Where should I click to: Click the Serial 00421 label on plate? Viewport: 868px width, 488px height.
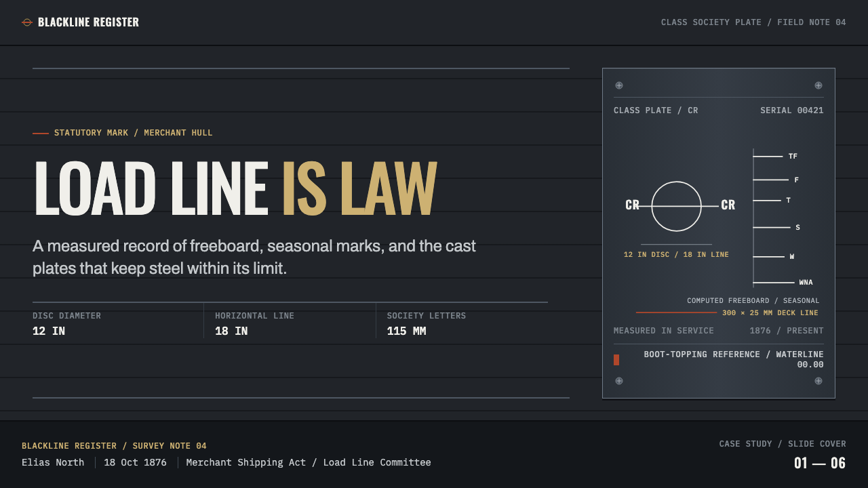792,110
